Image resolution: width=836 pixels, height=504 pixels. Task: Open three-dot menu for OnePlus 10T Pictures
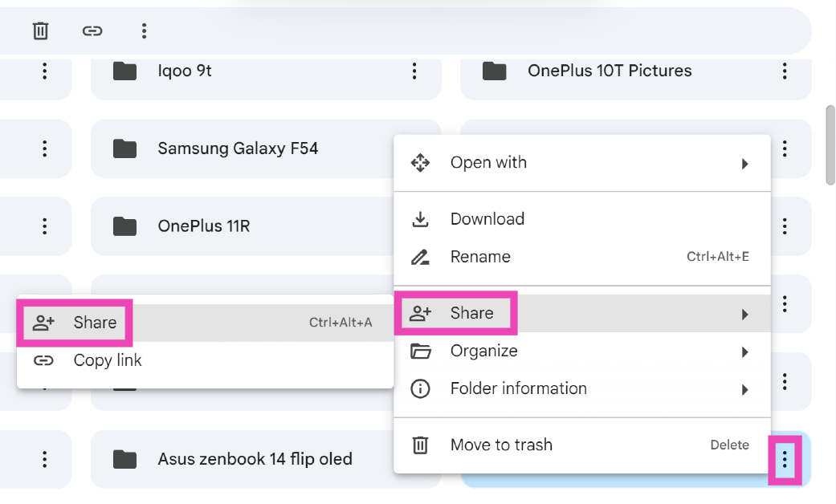click(785, 71)
